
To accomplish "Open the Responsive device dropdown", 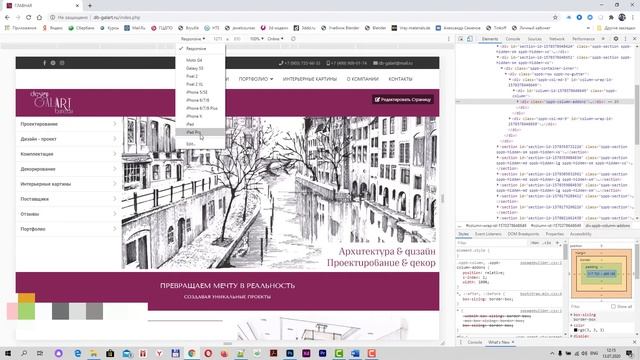I will pyautogui.click(x=193, y=39).
